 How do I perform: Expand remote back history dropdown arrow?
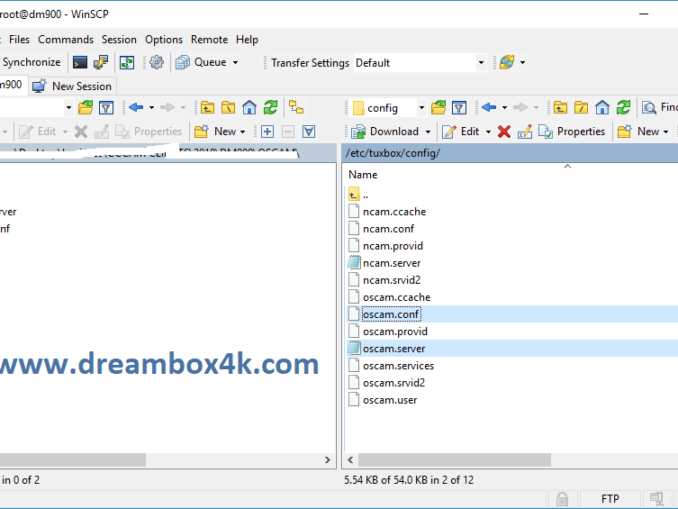504,108
